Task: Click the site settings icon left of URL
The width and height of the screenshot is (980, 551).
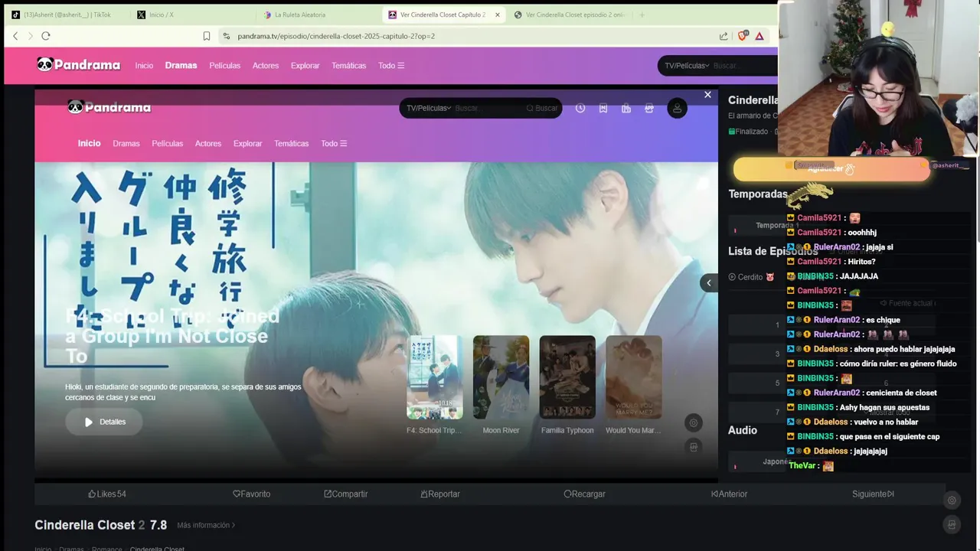Action: pyautogui.click(x=226, y=36)
